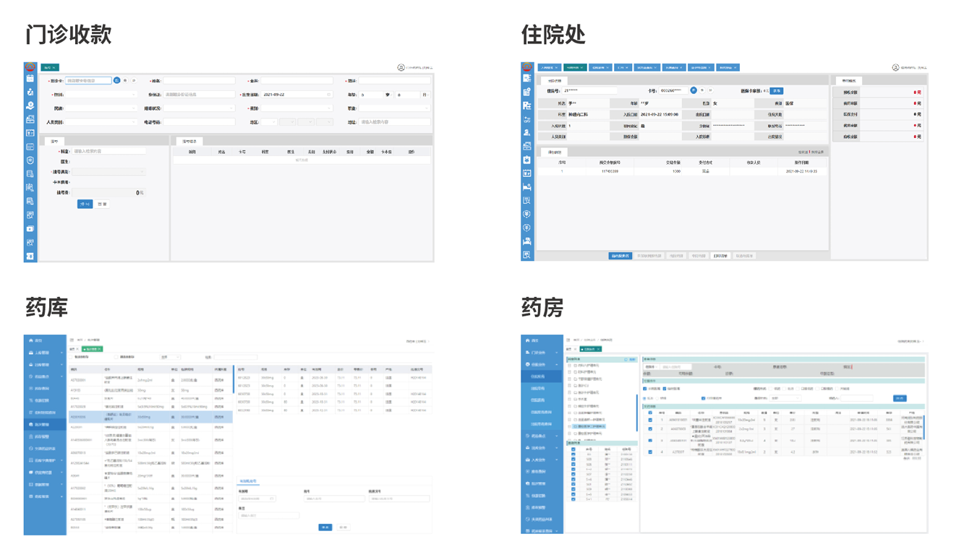This screenshot has height=560, width=964.
Task: Click the blue scrollbar of 药房 ward list
Action: point(636,412)
